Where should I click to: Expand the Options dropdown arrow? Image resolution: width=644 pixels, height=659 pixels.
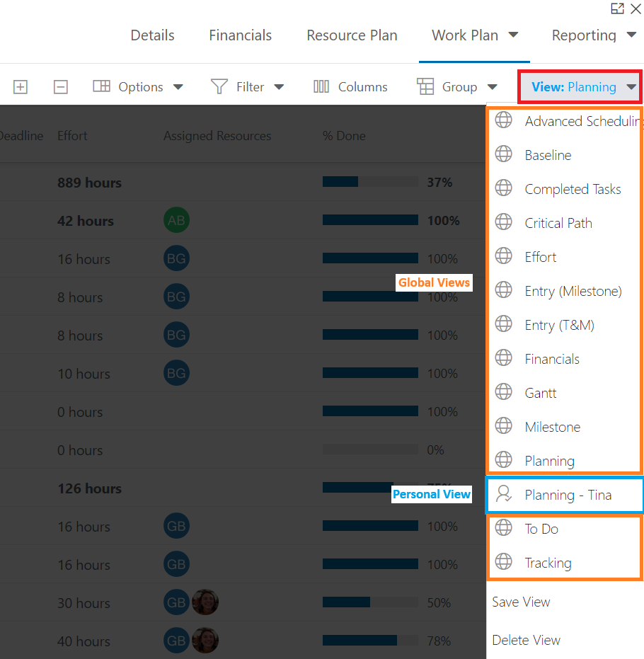178,87
